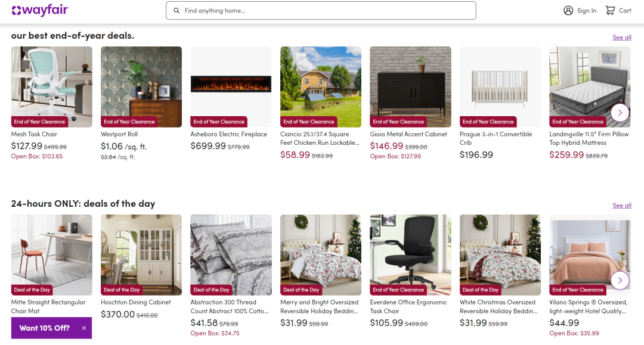The width and height of the screenshot is (644, 345).
Task: Open the Gioia Metal Accent Cabinet link
Action: point(408,134)
